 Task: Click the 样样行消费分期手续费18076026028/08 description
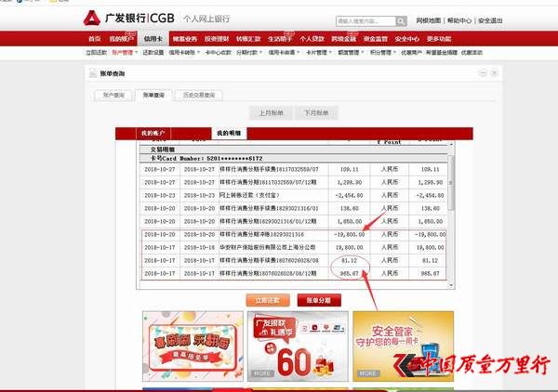click(269, 260)
